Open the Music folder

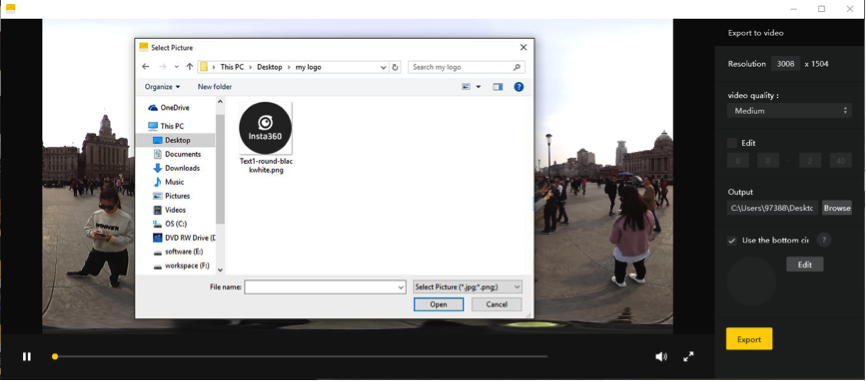pos(168,182)
